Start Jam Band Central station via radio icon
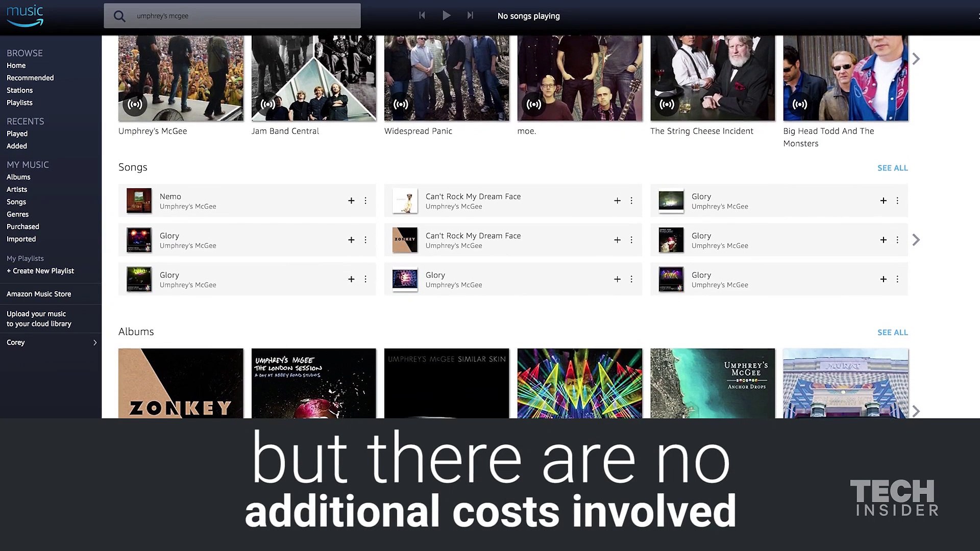 click(x=268, y=105)
